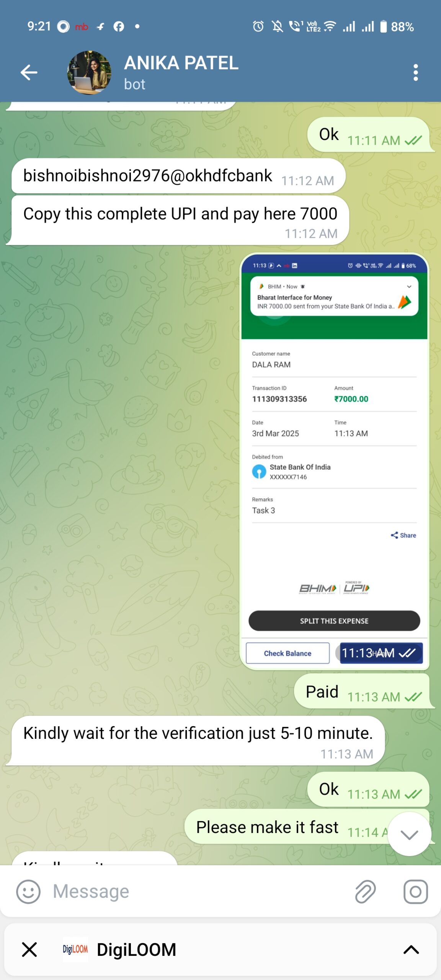Open the emoji picker in the message bar

[28, 892]
